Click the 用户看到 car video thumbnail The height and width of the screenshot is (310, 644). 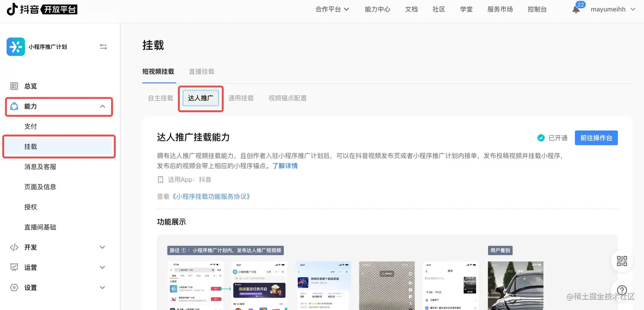(515, 286)
